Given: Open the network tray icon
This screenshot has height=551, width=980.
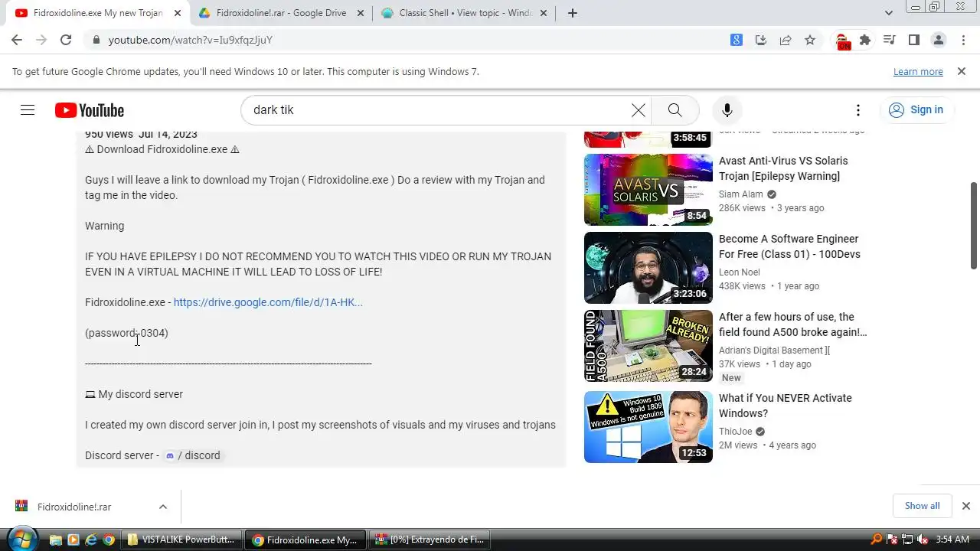Looking at the screenshot, I should 908,540.
